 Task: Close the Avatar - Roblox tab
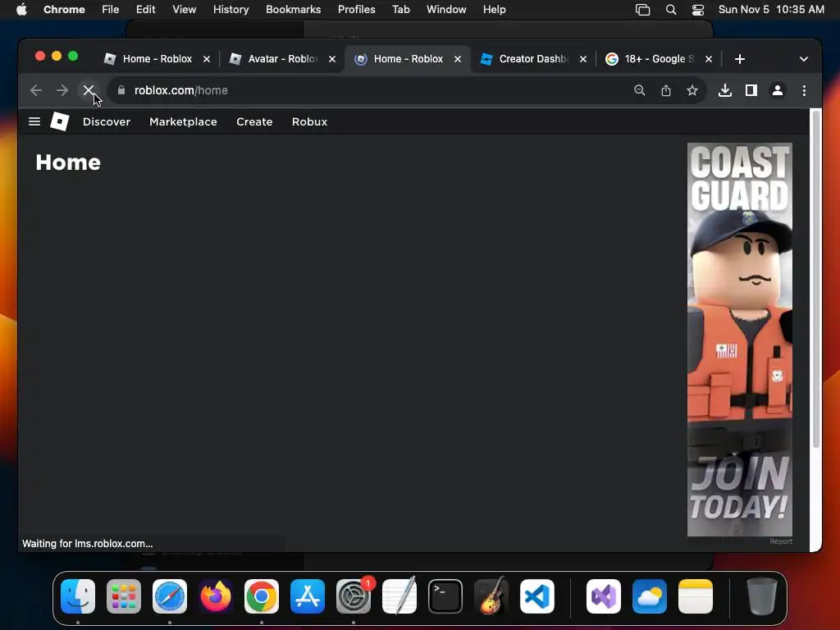(332, 59)
